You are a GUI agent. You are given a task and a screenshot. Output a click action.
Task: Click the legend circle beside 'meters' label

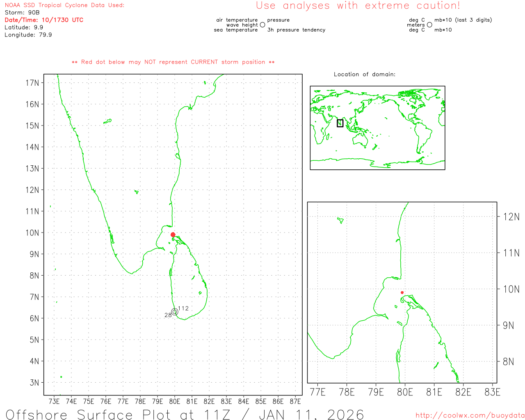(x=429, y=25)
